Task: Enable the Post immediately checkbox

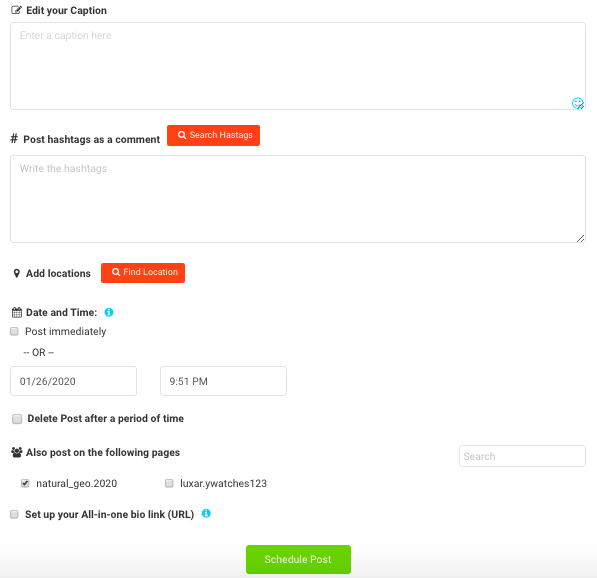Action: point(14,331)
